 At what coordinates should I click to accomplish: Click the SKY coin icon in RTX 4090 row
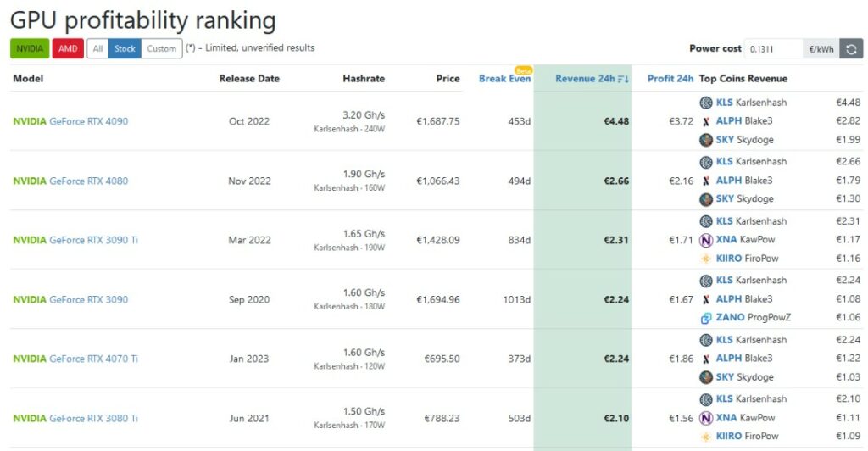click(x=706, y=140)
